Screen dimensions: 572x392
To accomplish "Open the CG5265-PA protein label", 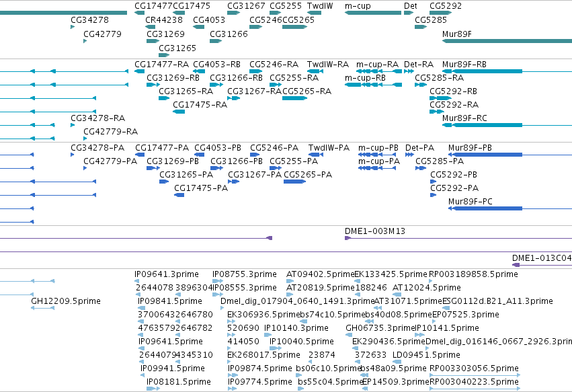I will click(x=308, y=174).
